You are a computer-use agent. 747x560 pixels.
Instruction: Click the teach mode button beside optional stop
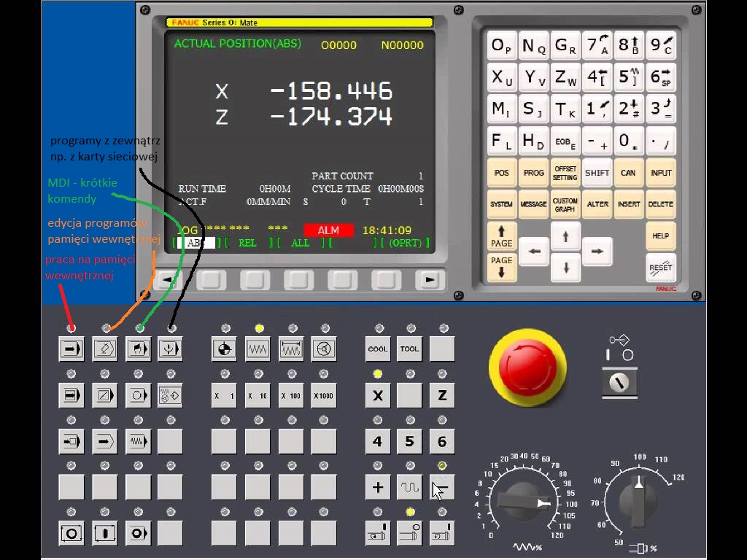click(171, 395)
